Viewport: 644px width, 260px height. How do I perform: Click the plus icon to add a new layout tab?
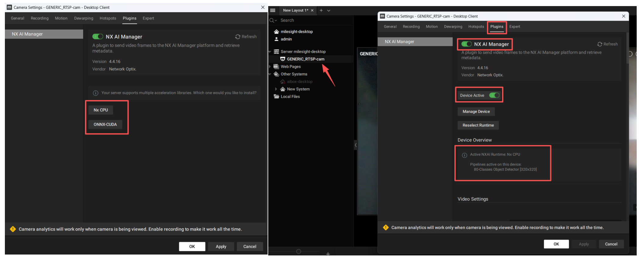click(321, 10)
